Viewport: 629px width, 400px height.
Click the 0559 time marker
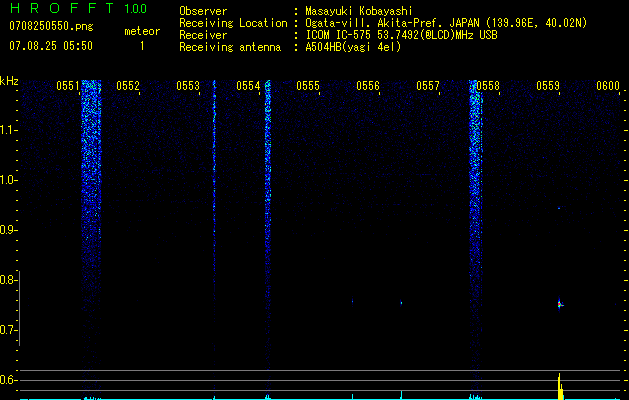pyautogui.click(x=548, y=86)
